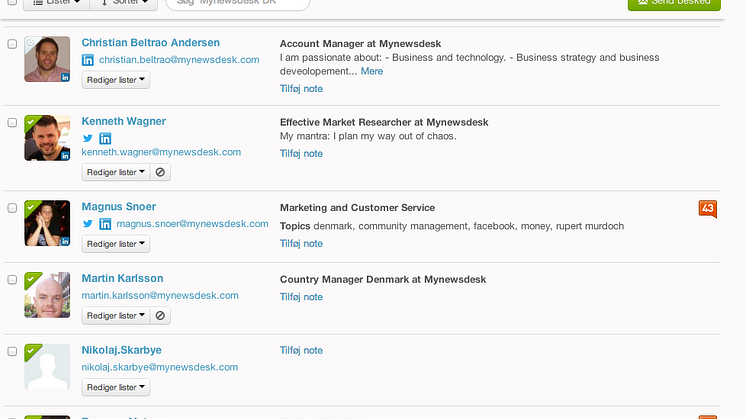Open Rediger lister dropdown for Kenneth Wagner
Viewport: 746px width, 419px height.
[x=116, y=172]
